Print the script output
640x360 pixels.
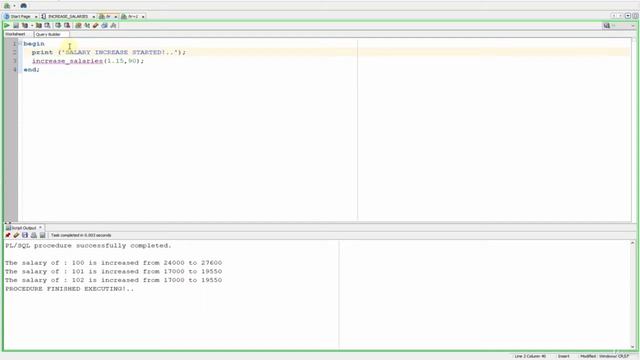coord(34,235)
